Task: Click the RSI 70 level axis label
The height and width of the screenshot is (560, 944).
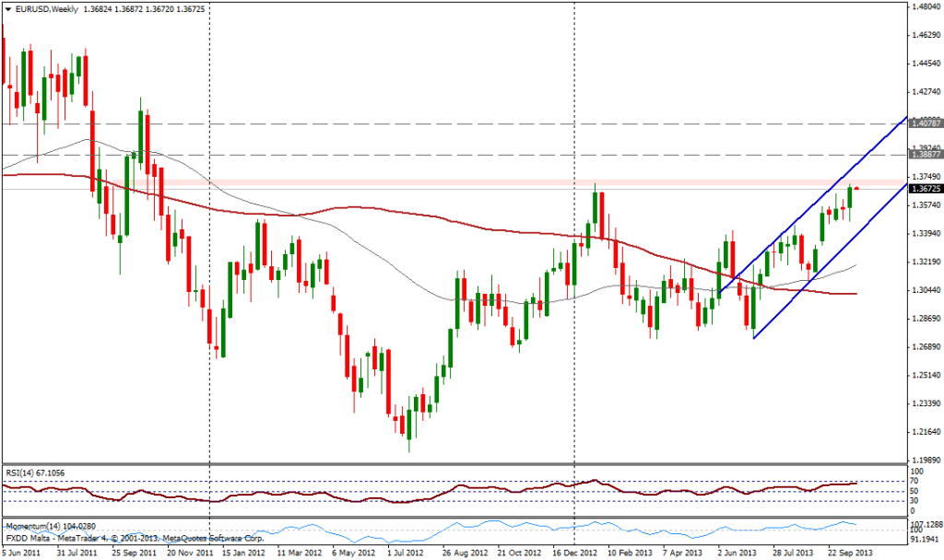Action: (x=916, y=482)
